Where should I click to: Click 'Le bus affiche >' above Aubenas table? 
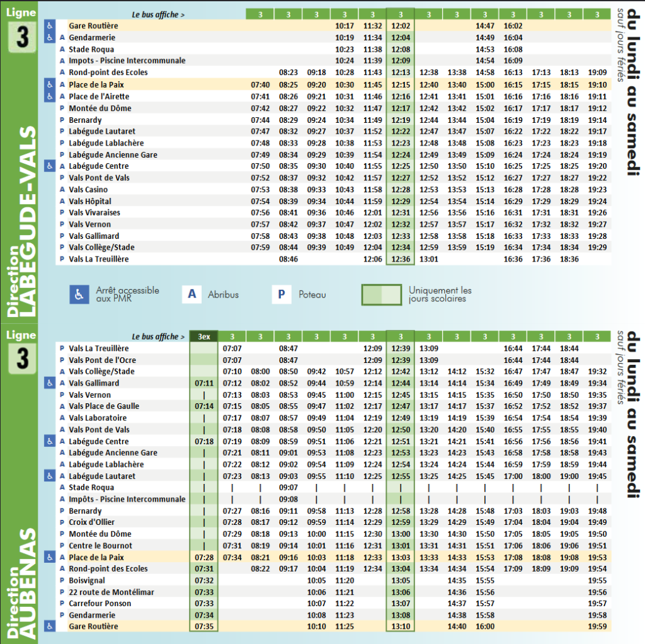pyautogui.click(x=158, y=336)
